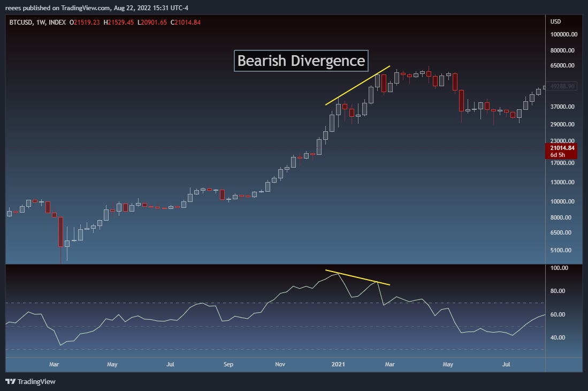Select the yellow trendline above price candles
Viewport: 588px width, 391px height.
[x=358, y=85]
